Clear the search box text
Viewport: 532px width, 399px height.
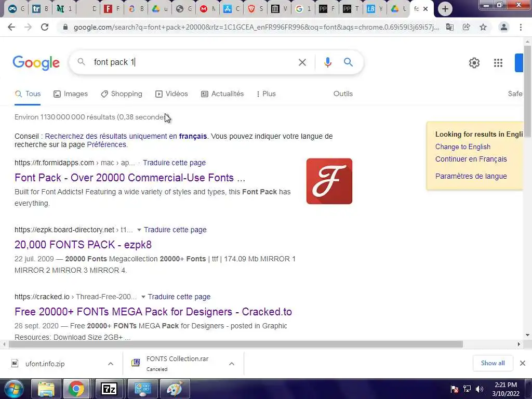[x=302, y=62]
